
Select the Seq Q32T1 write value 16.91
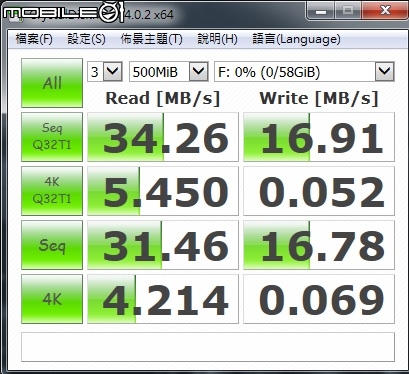[x=319, y=137]
